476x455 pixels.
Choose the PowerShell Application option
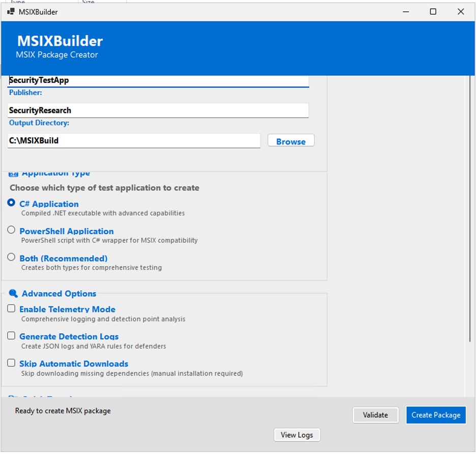[x=11, y=230]
